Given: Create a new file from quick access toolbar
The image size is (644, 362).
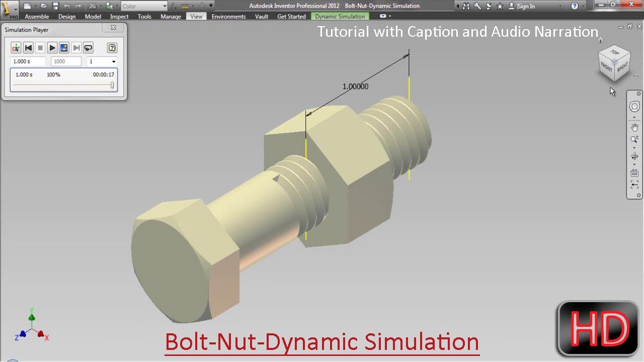Looking at the screenshot, I should pos(27,6).
